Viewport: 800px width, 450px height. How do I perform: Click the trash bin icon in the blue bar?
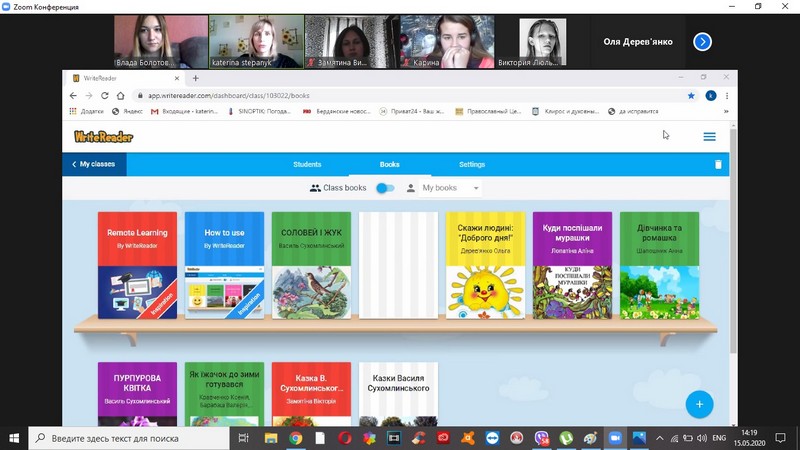pyautogui.click(x=718, y=164)
